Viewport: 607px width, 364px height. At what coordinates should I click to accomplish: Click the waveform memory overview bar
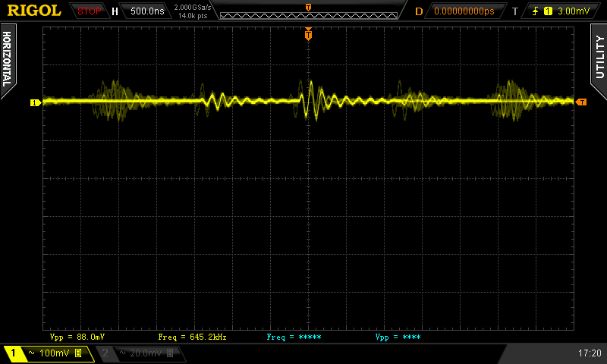309,15
